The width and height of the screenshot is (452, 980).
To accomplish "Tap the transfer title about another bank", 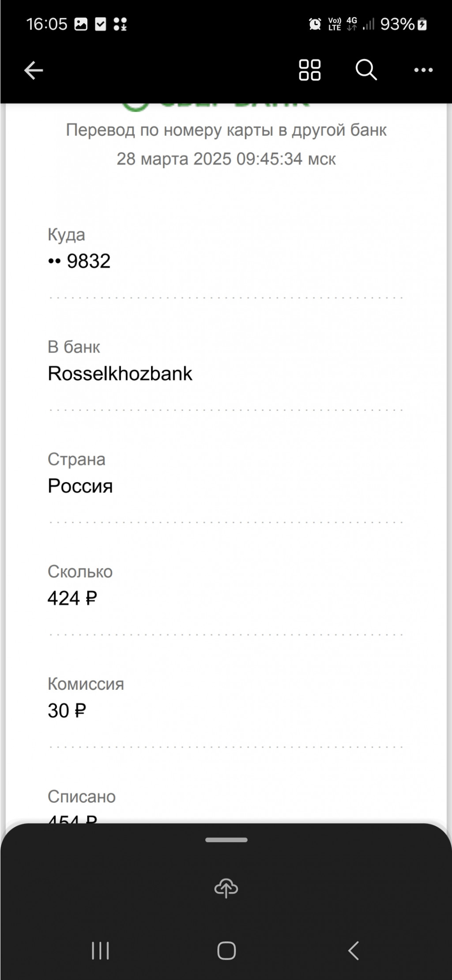I will 226,130.
